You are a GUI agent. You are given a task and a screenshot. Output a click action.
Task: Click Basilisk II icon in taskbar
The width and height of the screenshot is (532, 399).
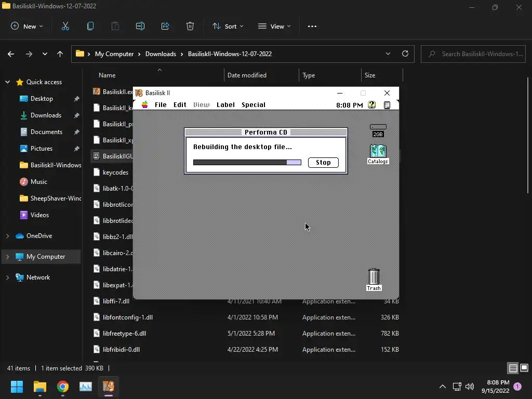109,387
